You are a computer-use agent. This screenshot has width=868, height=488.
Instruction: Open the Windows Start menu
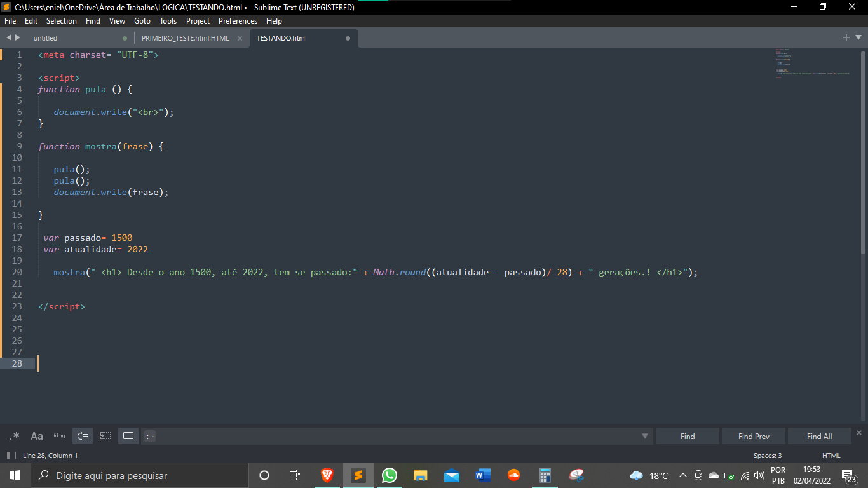click(15, 475)
